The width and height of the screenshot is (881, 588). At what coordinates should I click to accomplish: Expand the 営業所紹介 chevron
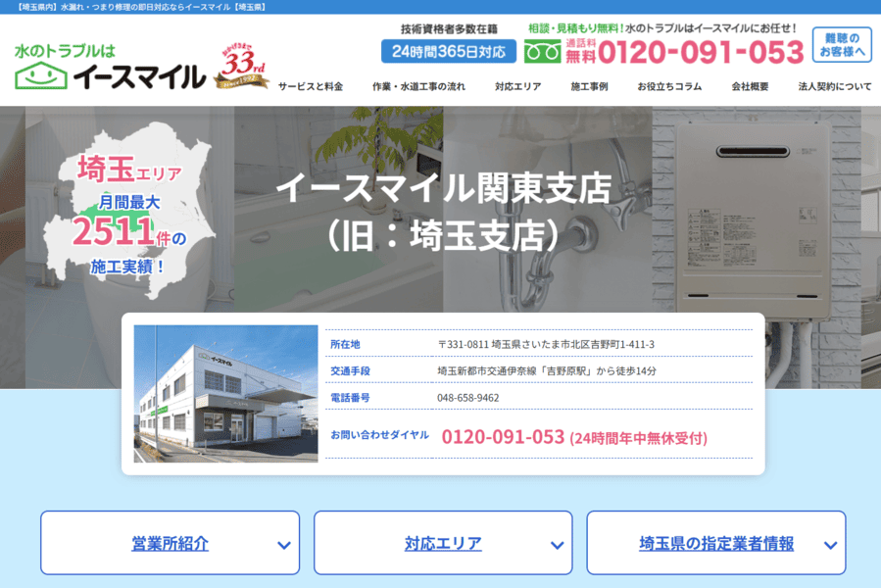284,545
